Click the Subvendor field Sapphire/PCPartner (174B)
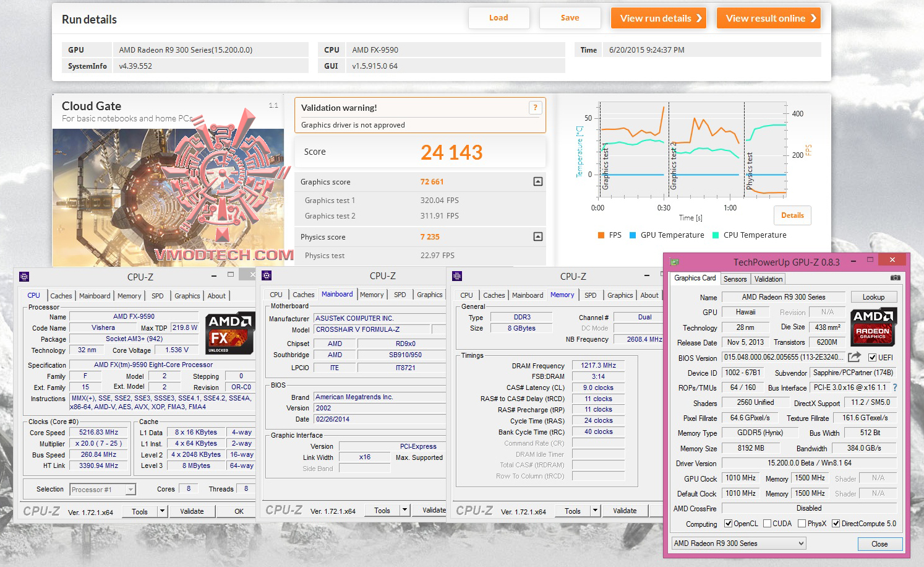The image size is (924, 567). 853,373
